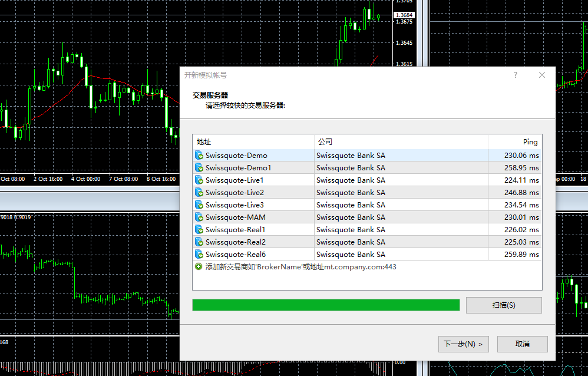588x376 pixels.
Task: Click green plus icon to add broker
Action: click(199, 267)
